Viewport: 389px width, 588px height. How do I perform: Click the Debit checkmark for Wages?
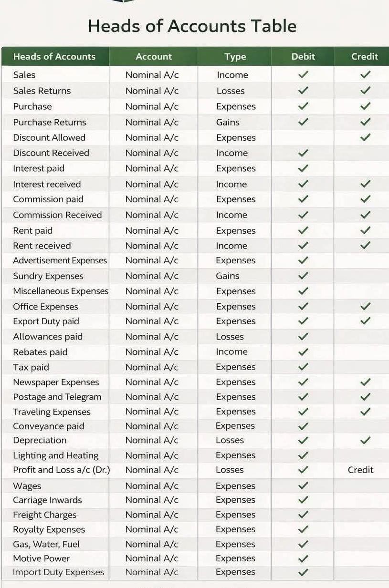tap(303, 485)
